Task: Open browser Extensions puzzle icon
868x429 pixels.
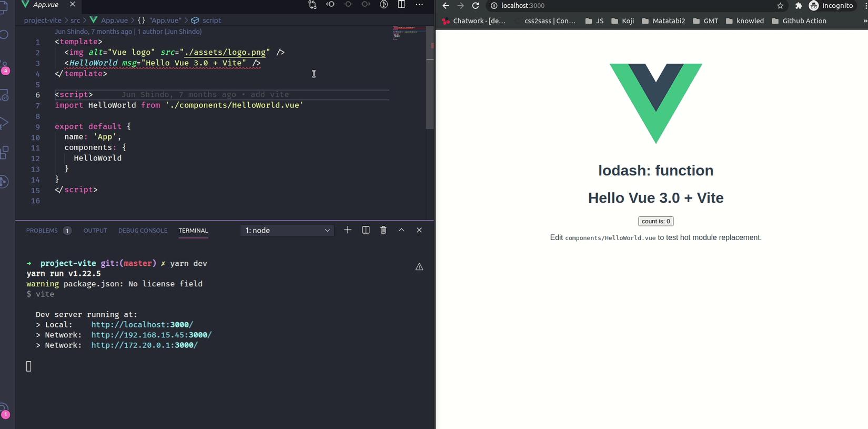Action: (799, 6)
